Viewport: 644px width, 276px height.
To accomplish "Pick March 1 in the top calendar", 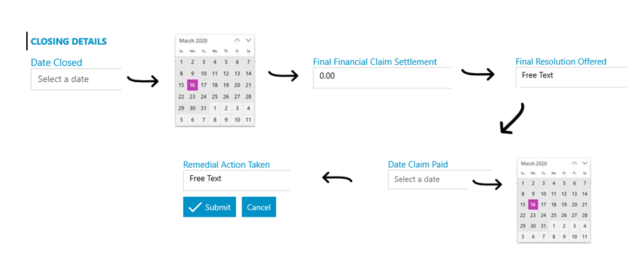I will (181, 62).
